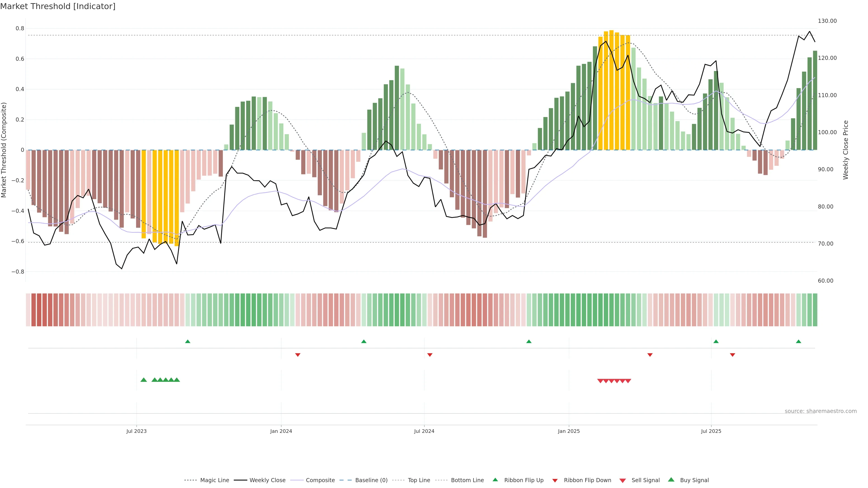Click the Jan 2025 x-axis label

pyautogui.click(x=568, y=431)
